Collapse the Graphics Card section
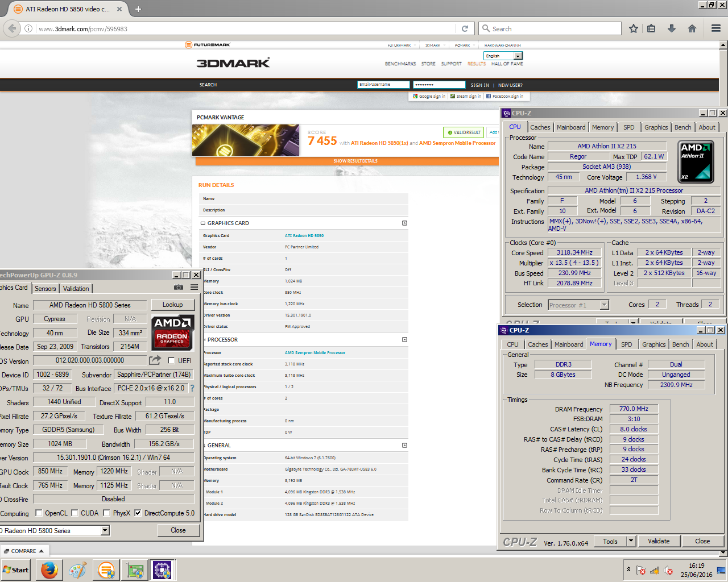This screenshot has height=582, width=728. coord(404,223)
